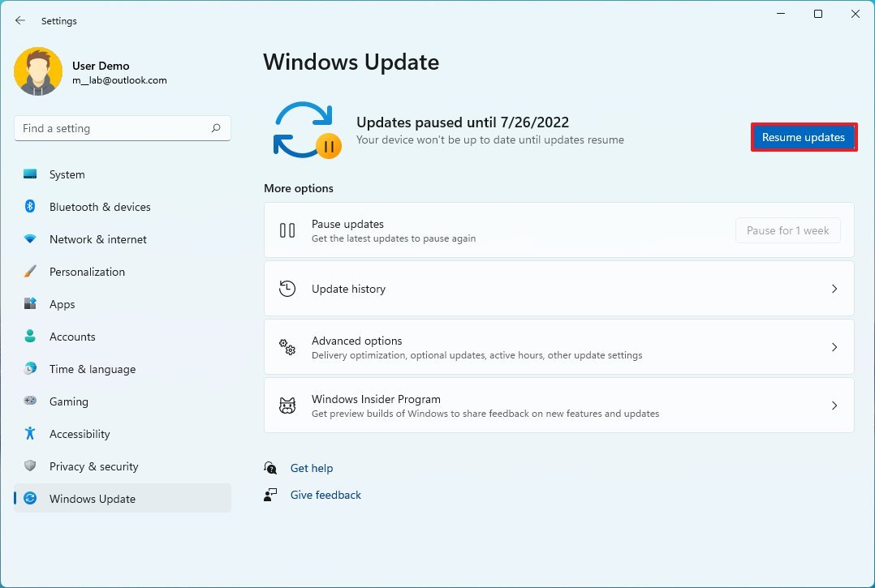Select Accounts in the sidebar
Screen dimensions: 875x588
tap(72, 337)
